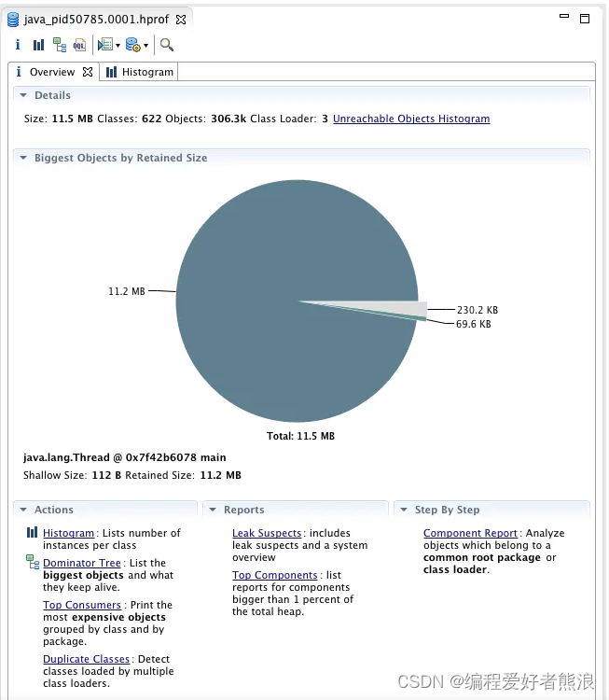The height and width of the screenshot is (700, 609).
Task: Open the Component Report link
Action: point(470,533)
